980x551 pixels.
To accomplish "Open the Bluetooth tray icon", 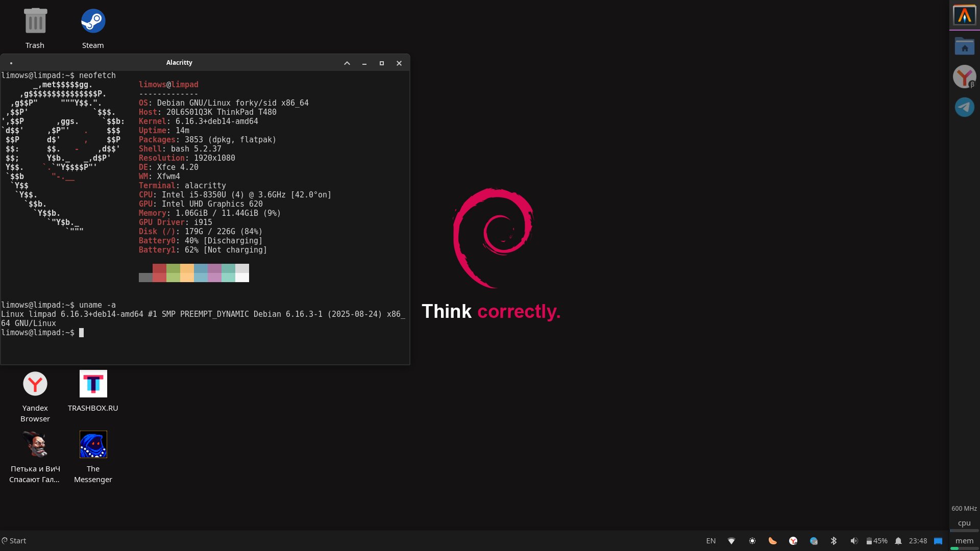I will tap(834, 541).
